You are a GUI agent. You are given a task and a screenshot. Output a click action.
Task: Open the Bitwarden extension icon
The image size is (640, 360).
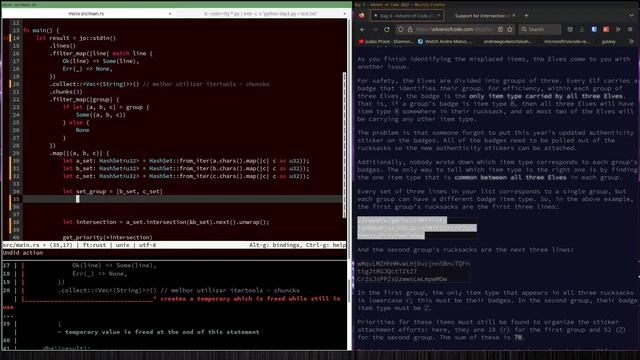[x=594, y=29]
